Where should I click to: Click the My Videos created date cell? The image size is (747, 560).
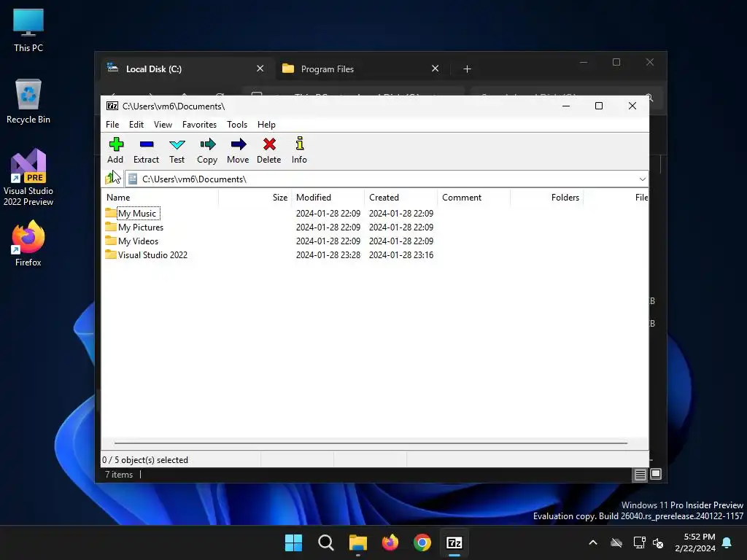click(x=401, y=241)
